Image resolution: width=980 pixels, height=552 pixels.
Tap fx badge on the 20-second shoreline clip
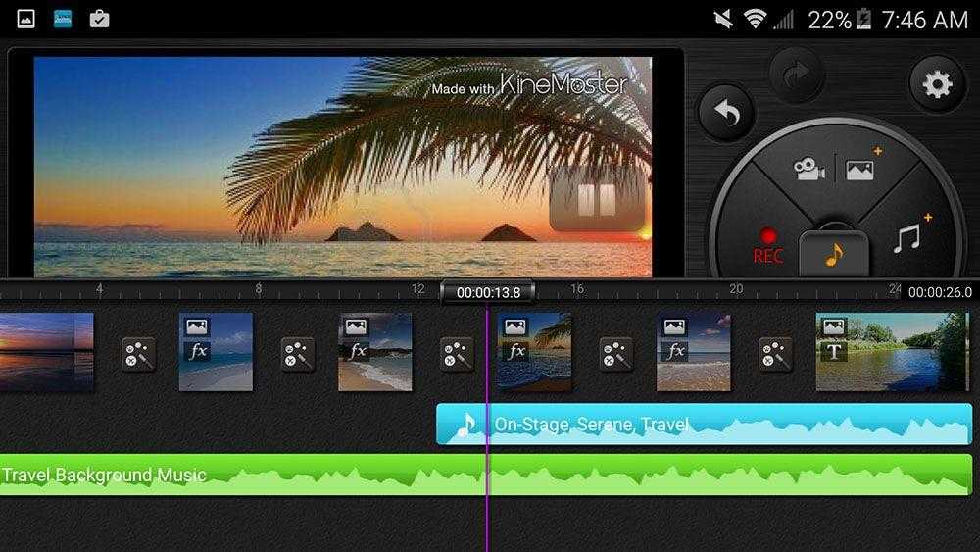coord(676,351)
